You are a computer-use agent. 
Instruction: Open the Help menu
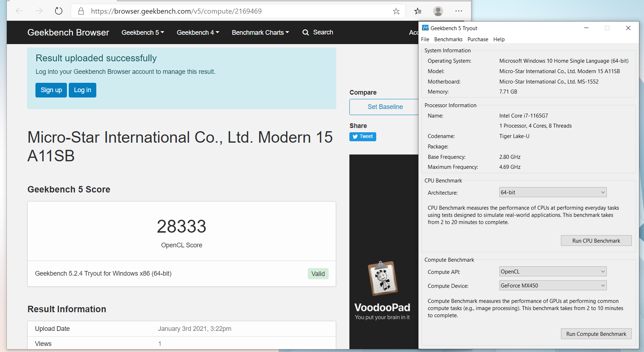tap(499, 39)
